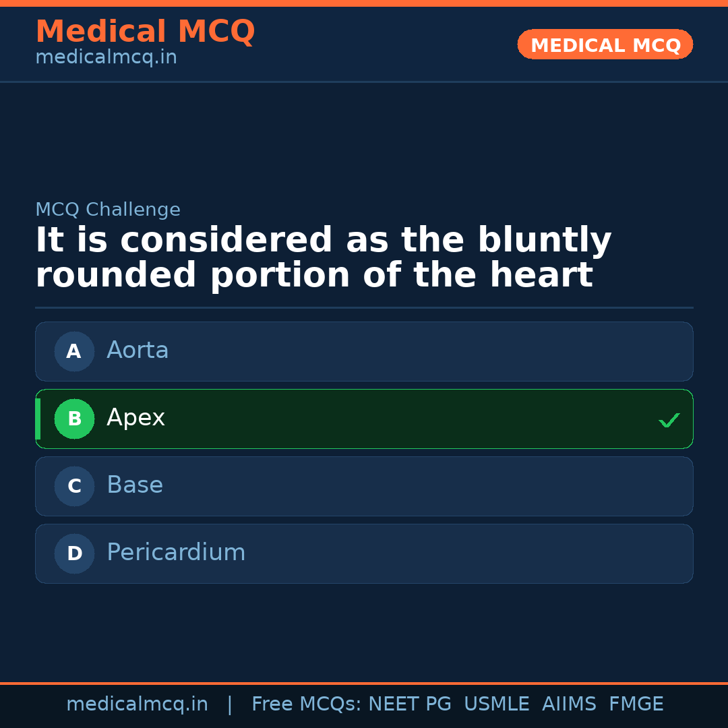Click the circled letter A badge

(74, 351)
